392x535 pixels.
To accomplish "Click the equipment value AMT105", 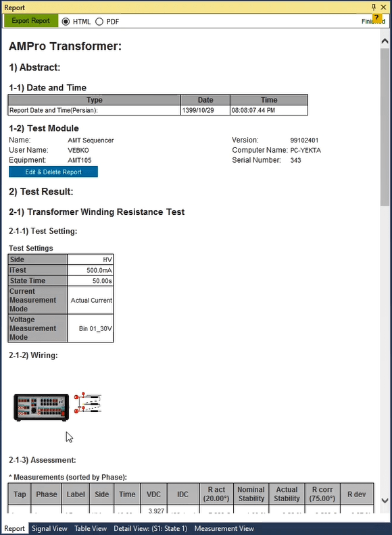I will (80, 160).
